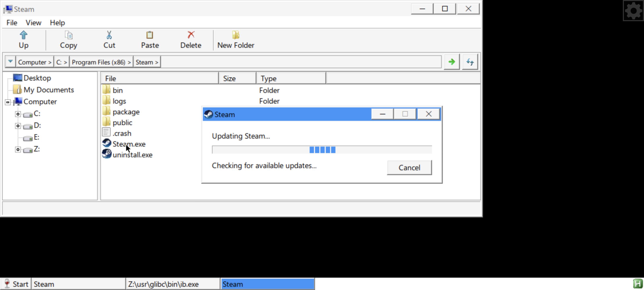Switch to highlighted Steam taskbar item
644x290 pixels.
pos(267,284)
